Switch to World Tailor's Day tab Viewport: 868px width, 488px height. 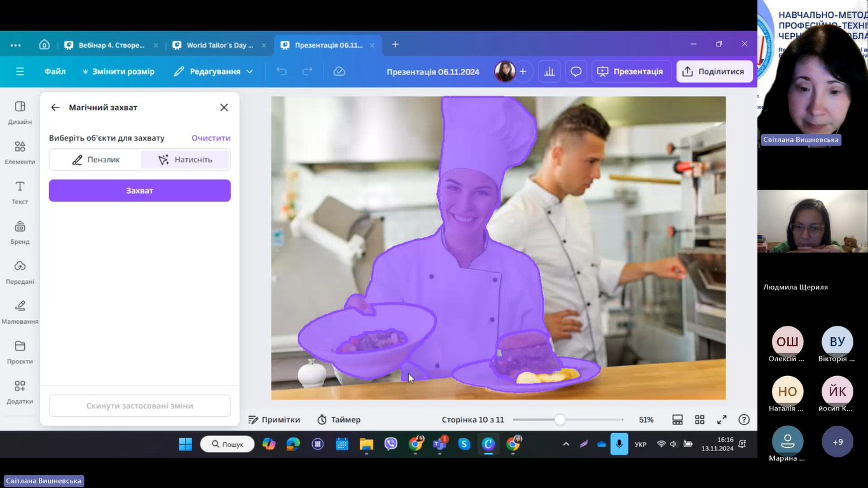coord(219,45)
